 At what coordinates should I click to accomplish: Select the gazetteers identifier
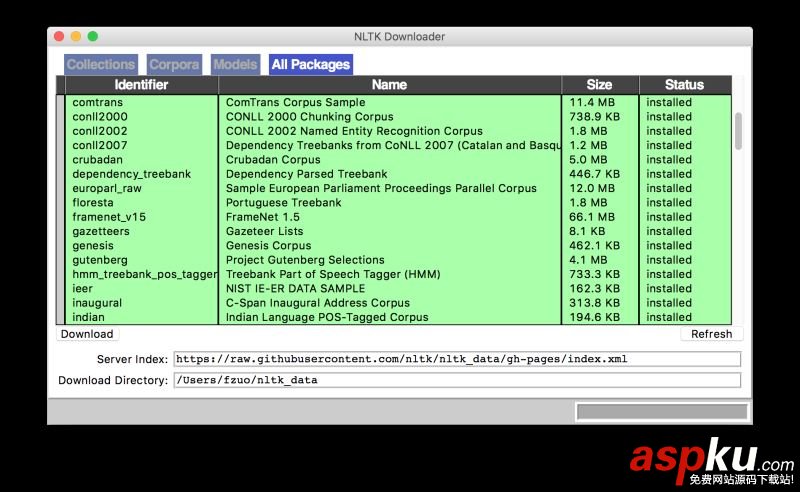click(101, 231)
